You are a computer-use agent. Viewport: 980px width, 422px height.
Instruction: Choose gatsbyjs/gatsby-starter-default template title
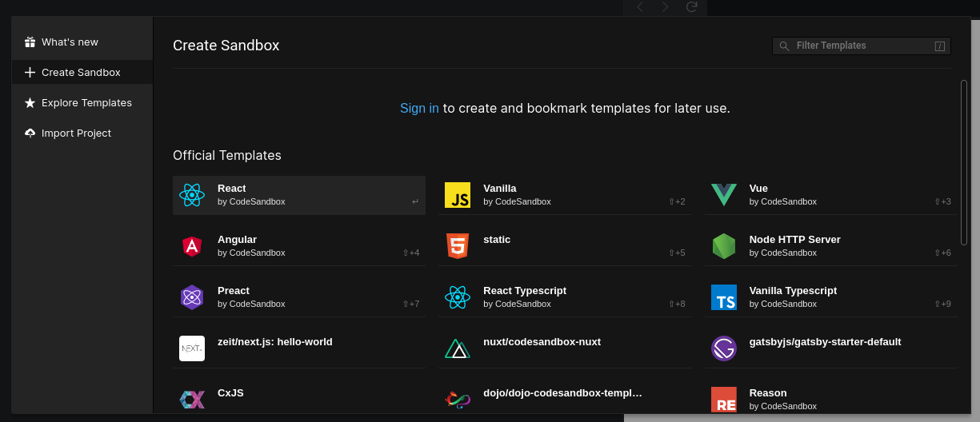pos(826,342)
